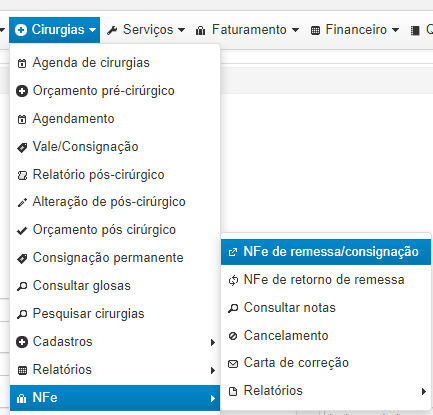Screen dimensions: 433x415
Task: Click the magnifier icon next to Consultar glosas
Action: 22,286
